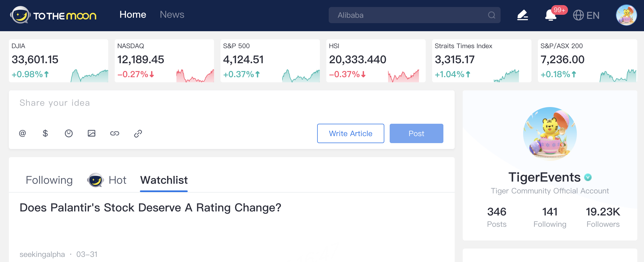The image size is (644, 262).
Task: Switch to the Following tab
Action: [49, 180]
